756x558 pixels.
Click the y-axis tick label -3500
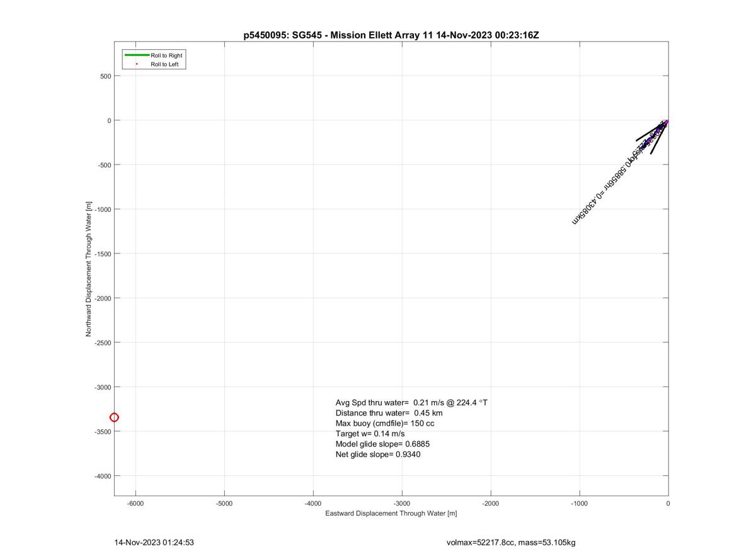click(102, 432)
